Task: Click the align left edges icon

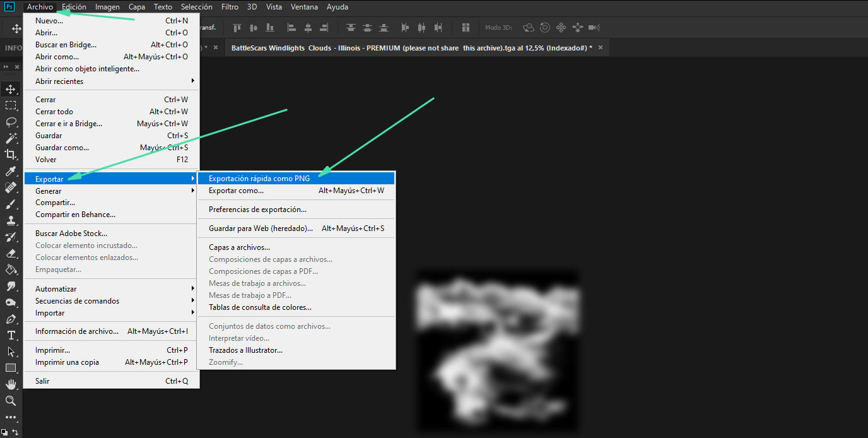Action: point(291,28)
